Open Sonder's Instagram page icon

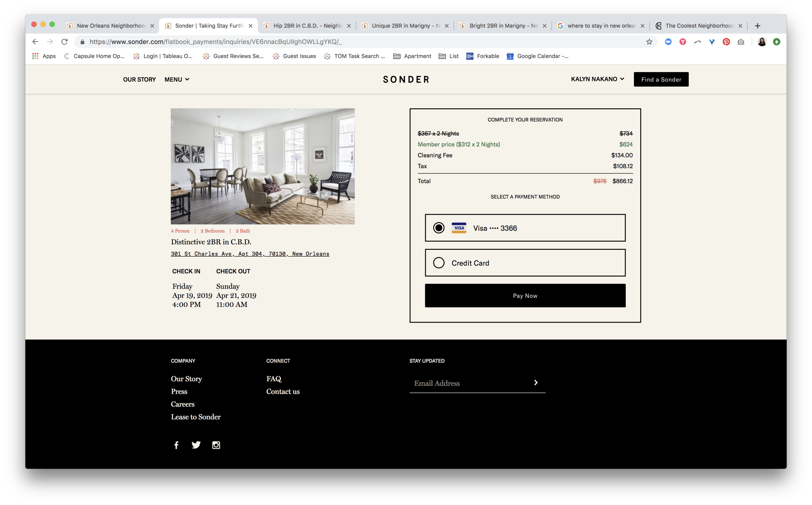pos(216,445)
